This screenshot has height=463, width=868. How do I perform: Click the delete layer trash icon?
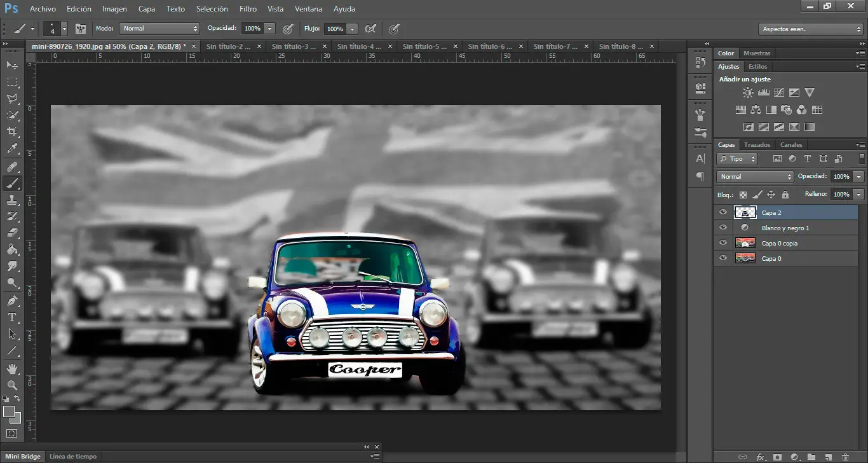(844, 457)
